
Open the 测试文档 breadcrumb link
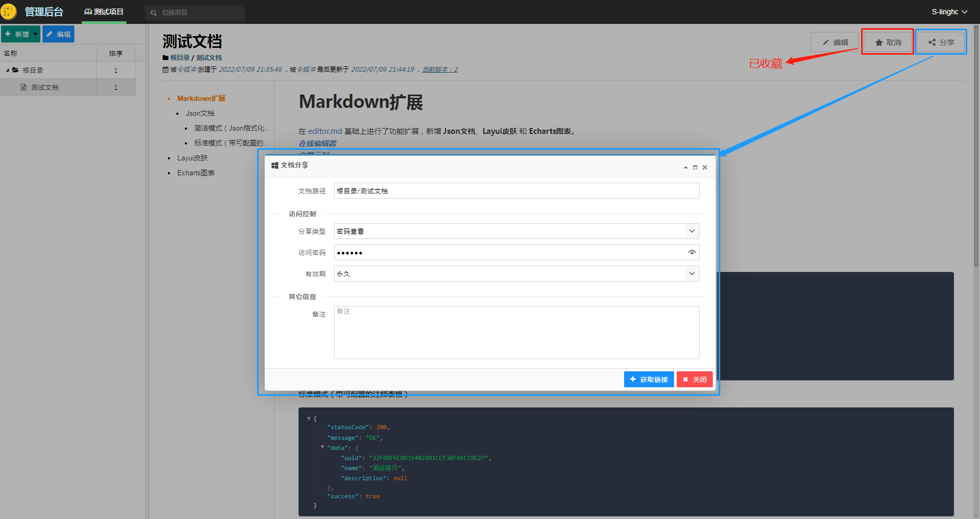pos(209,58)
